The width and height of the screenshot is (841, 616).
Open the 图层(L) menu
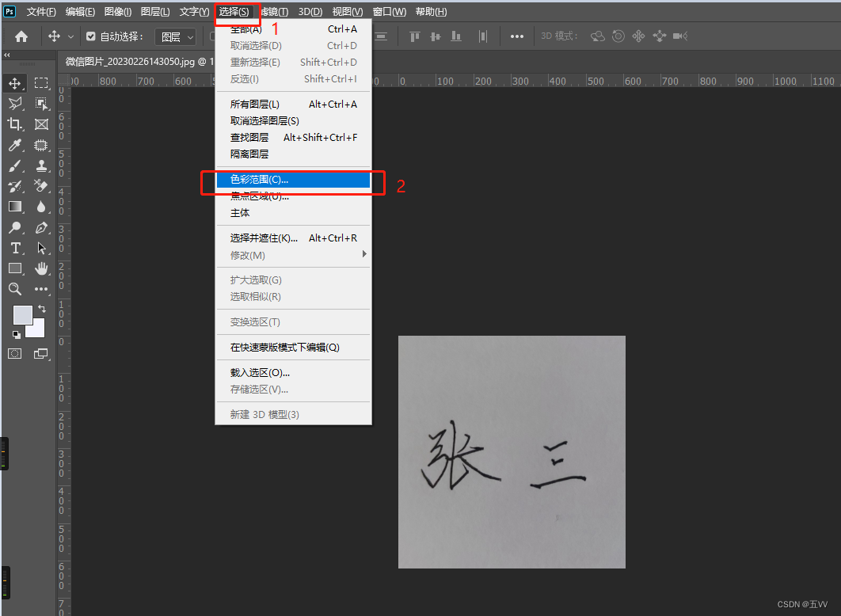pyautogui.click(x=155, y=11)
